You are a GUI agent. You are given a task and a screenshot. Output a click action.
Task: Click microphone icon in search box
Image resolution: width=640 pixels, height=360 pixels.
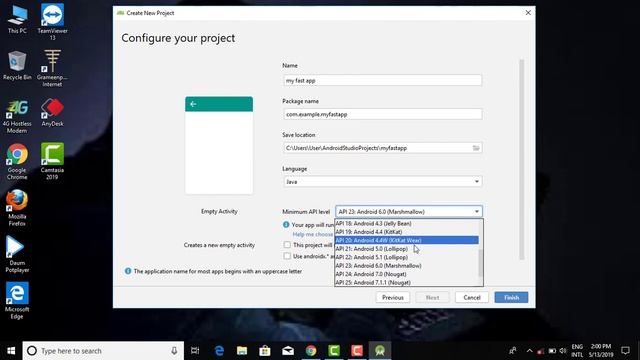pyautogui.click(x=174, y=351)
